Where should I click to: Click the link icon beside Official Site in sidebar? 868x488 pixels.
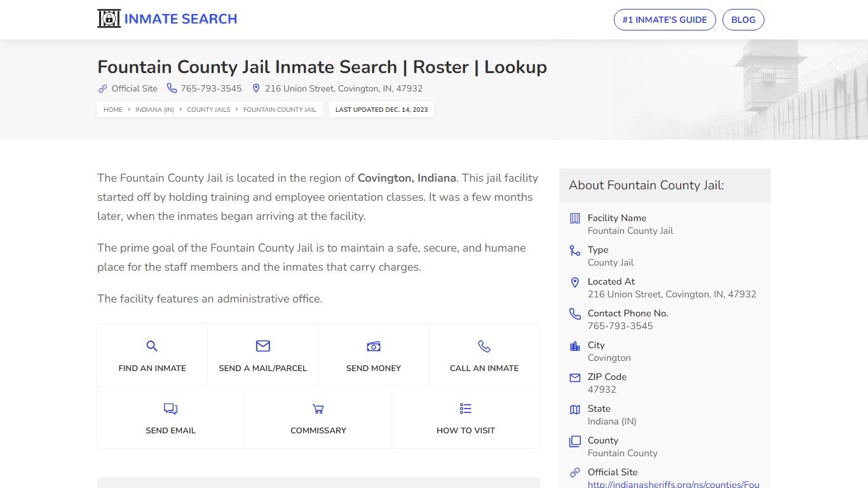click(x=575, y=473)
